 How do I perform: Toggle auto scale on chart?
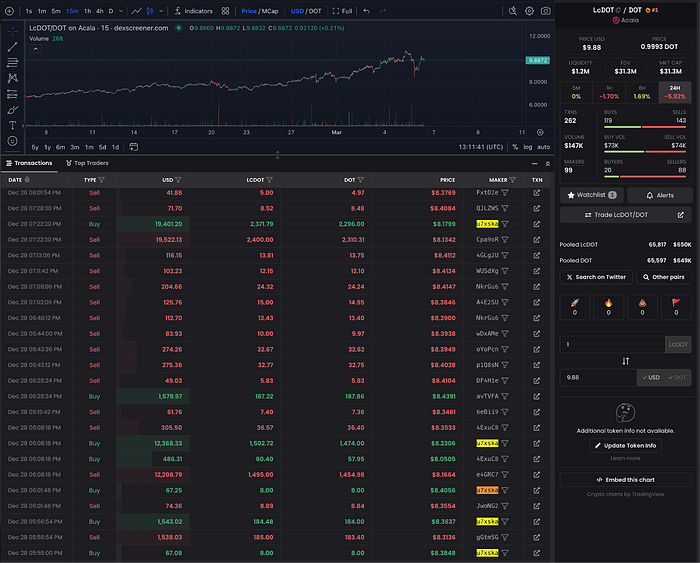(543, 147)
